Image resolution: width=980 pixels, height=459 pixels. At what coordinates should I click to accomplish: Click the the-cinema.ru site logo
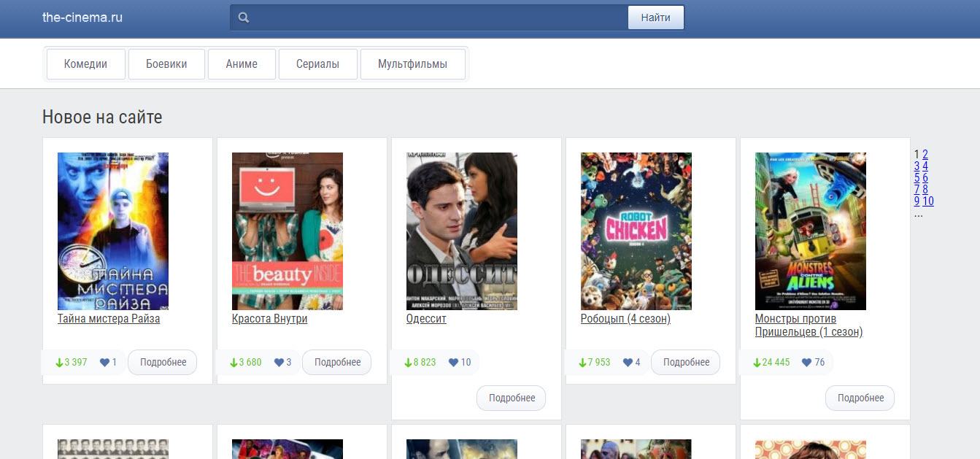coord(82,18)
